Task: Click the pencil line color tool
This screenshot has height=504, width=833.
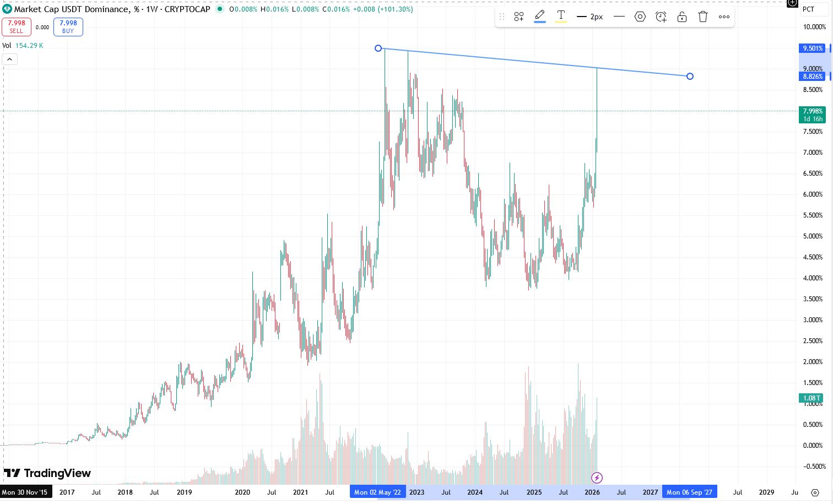Action: click(540, 16)
